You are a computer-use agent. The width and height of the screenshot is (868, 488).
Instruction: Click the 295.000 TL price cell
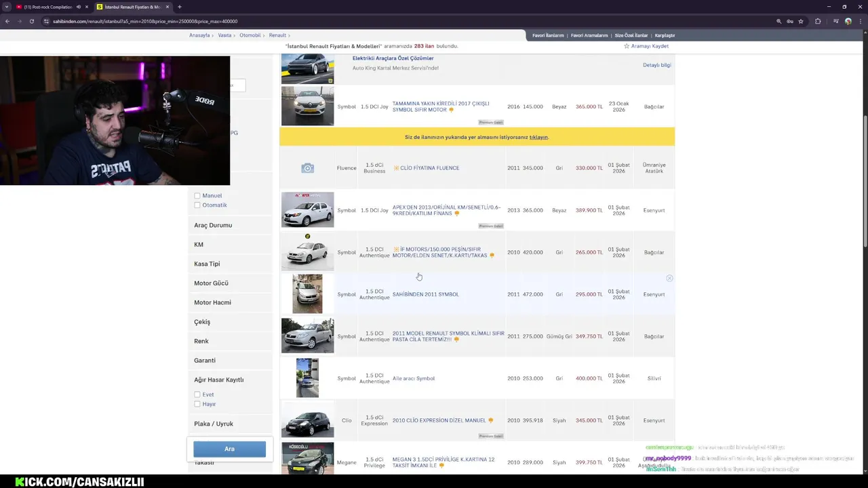coord(589,294)
